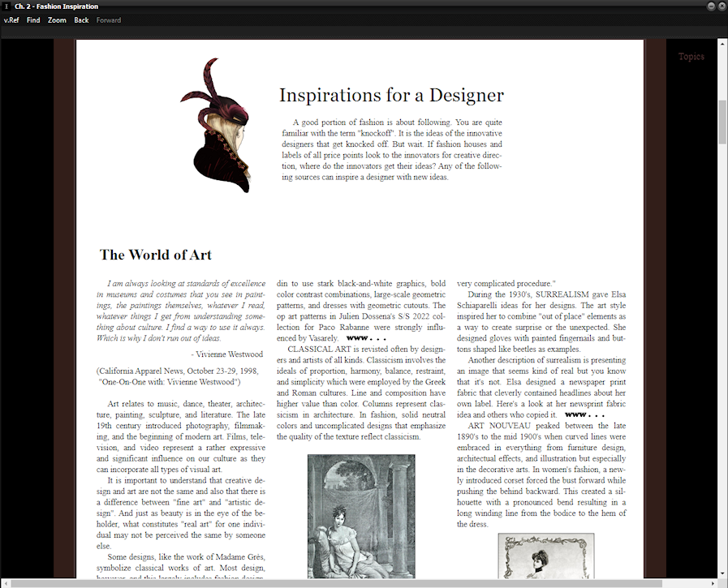The height and width of the screenshot is (588, 728).
Task: Click the words 'ART NOUVEAU' in column three
Action: click(498, 426)
